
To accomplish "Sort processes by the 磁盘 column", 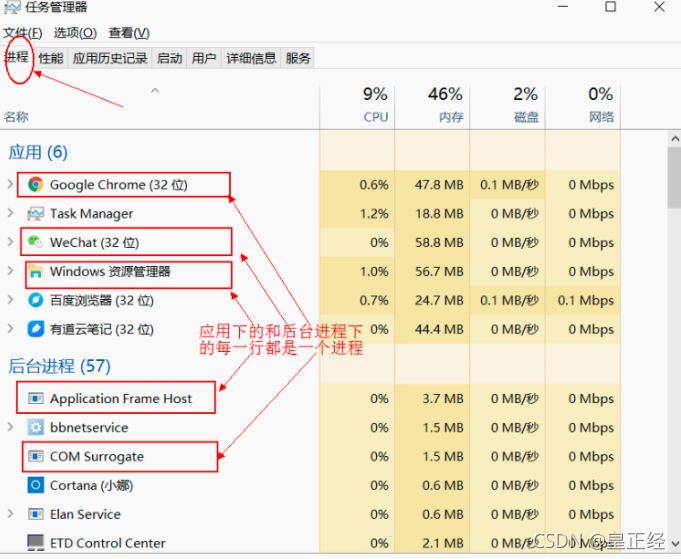I will pos(507,107).
